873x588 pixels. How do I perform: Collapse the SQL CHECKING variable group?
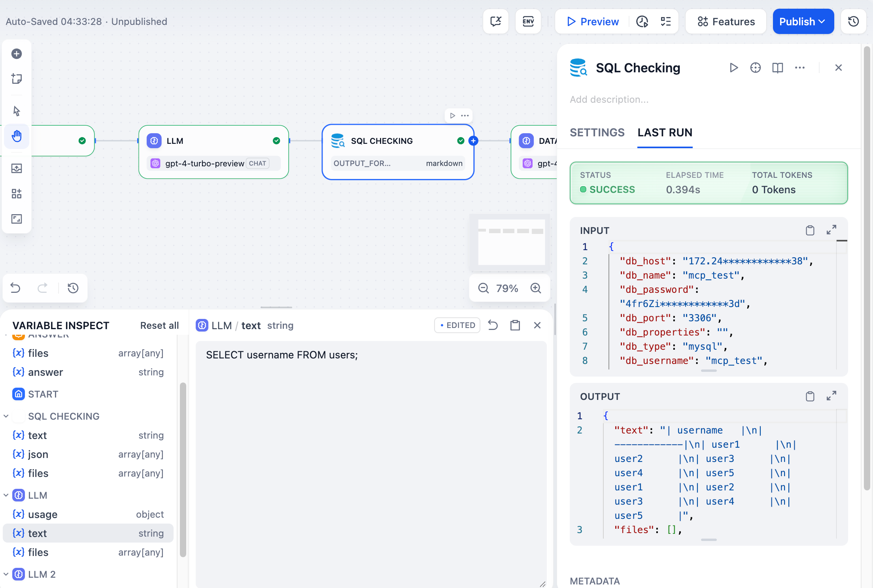(6, 416)
